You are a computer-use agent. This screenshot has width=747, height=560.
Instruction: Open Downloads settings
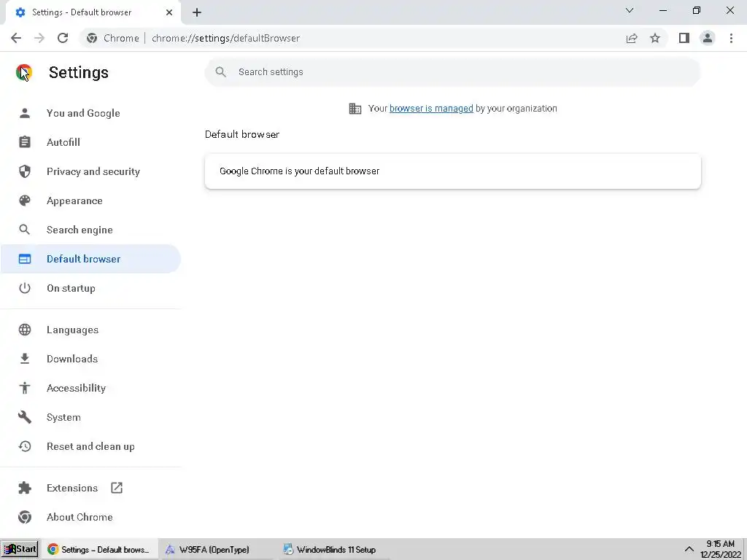tap(90, 359)
